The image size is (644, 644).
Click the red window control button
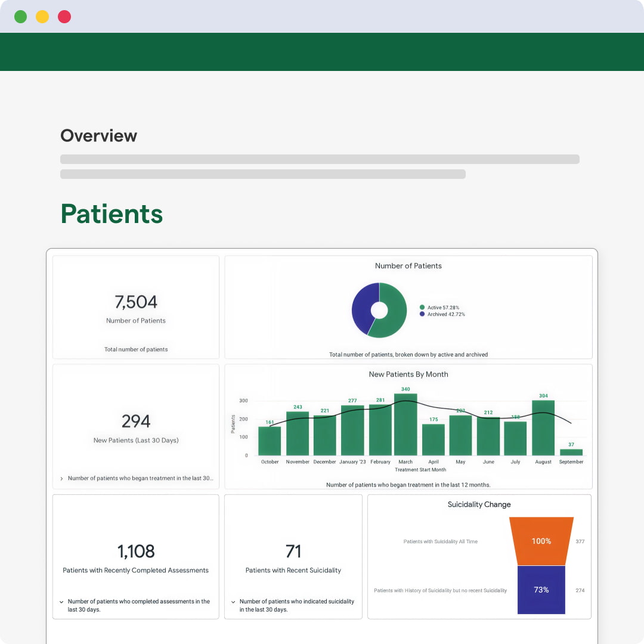pyautogui.click(x=64, y=17)
